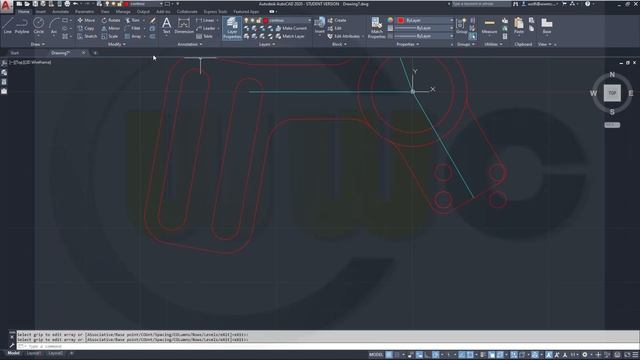Image resolution: width=640 pixels, height=360 pixels.
Task: Expand the Annotation panel
Action: [189, 44]
